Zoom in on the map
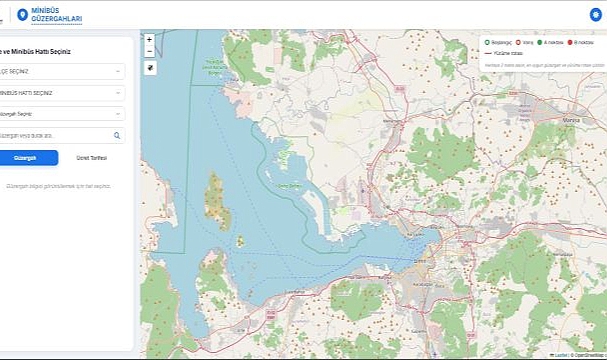Viewport: 607px width, 360px height. (149, 39)
